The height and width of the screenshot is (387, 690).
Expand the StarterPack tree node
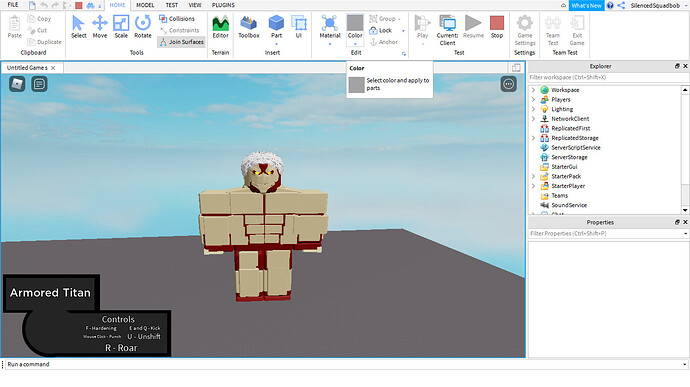533,176
